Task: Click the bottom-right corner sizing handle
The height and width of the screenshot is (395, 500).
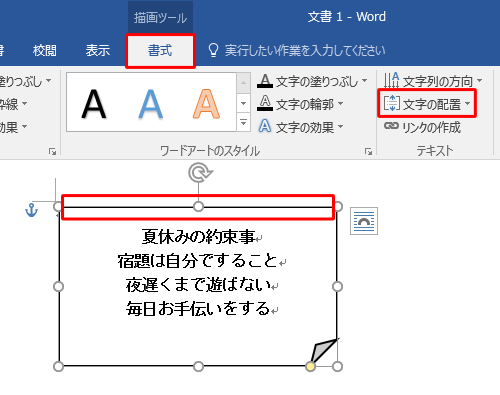Action: pos(337,367)
